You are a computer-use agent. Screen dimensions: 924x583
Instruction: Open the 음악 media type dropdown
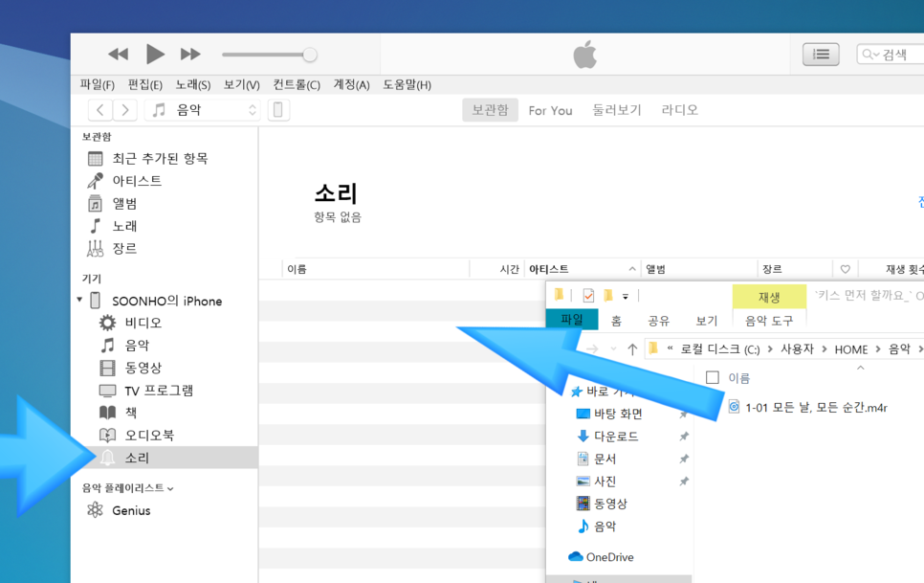coord(204,110)
